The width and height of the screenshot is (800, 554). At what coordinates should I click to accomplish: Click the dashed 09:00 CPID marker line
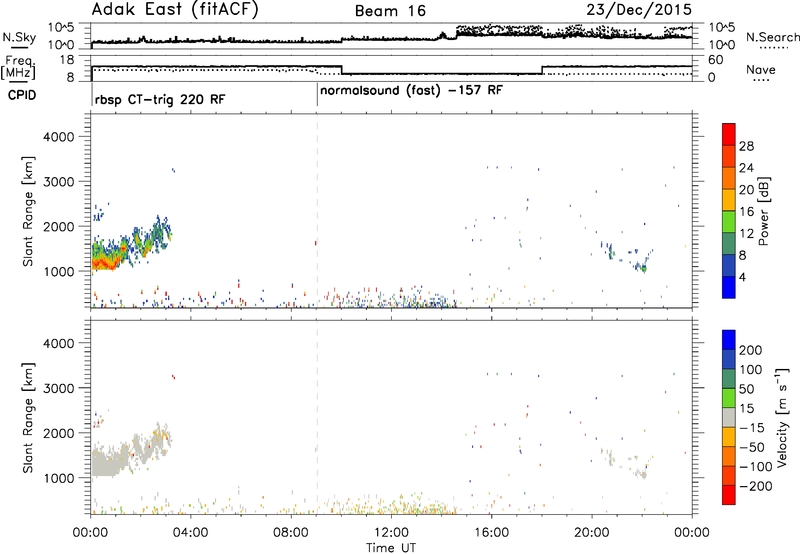pyautogui.click(x=317, y=211)
